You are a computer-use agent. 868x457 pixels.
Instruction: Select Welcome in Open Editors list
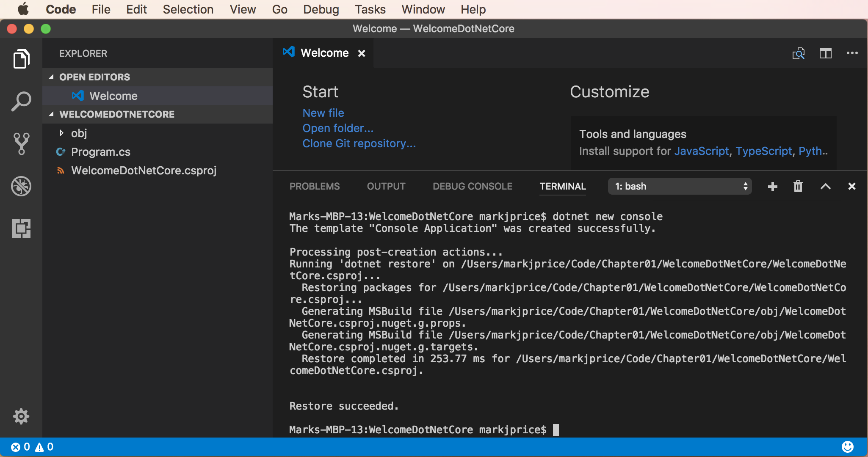(158, 96)
